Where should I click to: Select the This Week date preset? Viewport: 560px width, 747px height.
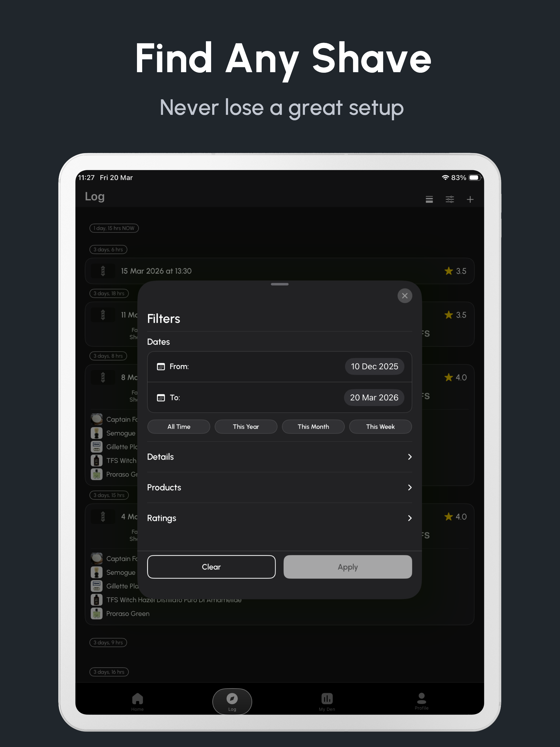click(x=380, y=427)
